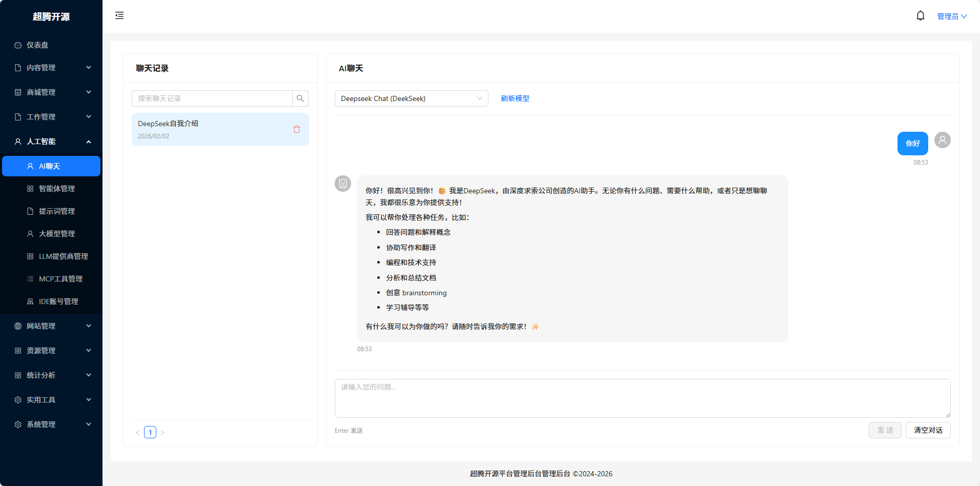Open notifications via the bell icon
Image resolution: width=980 pixels, height=486 pixels.
coord(921,15)
